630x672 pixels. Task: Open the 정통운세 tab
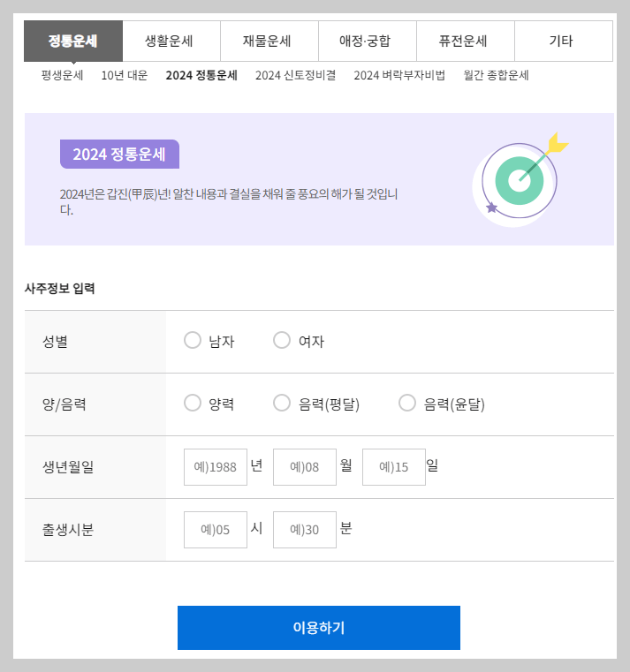[73, 42]
